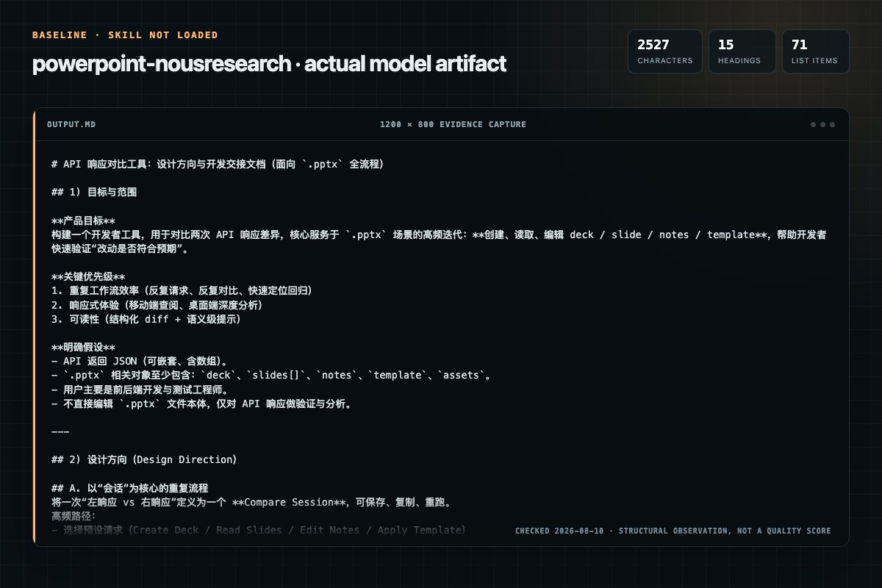The height and width of the screenshot is (588, 882).
Task: Click the 71 list items stat card
Action: 815,51
